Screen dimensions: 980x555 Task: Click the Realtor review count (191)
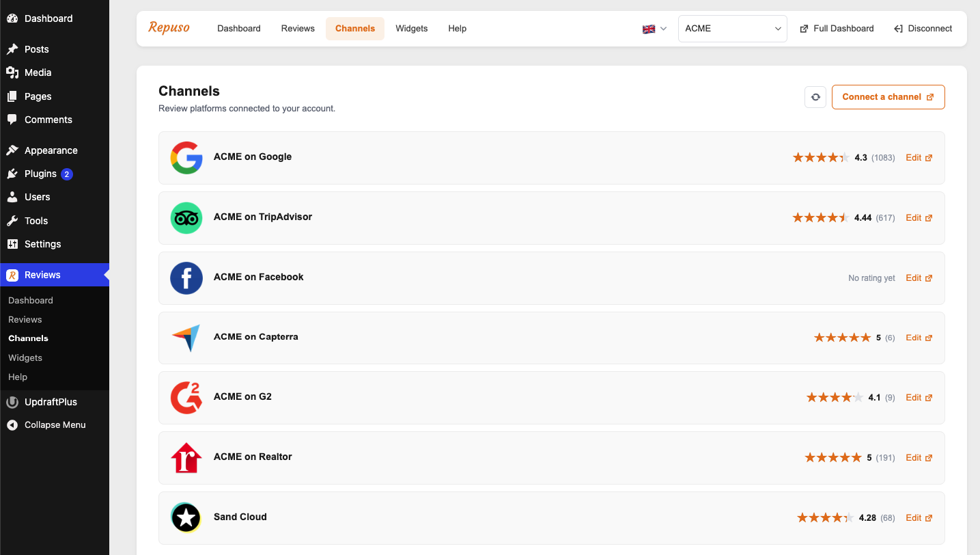click(885, 458)
